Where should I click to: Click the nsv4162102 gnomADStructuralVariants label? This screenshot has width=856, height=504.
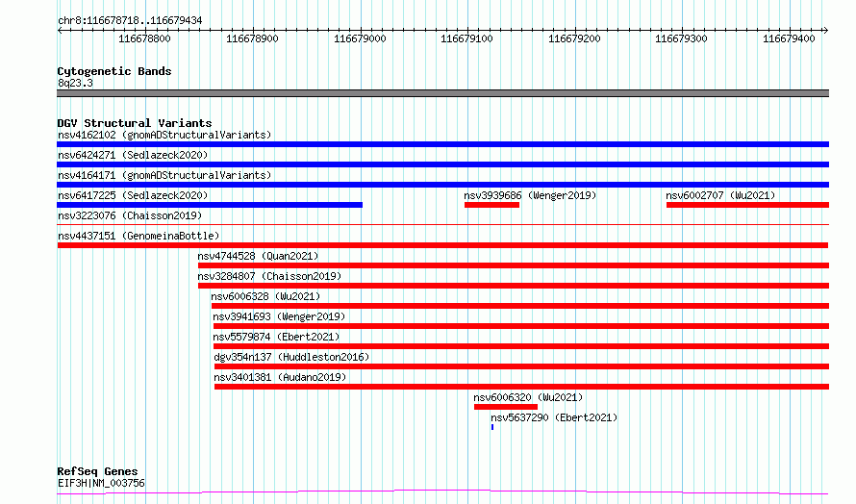(164, 135)
